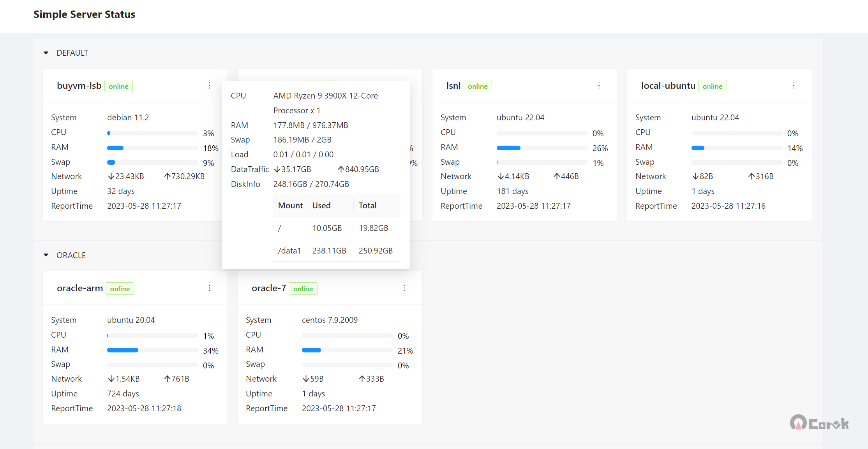Click the server name lsnl
This screenshot has height=449, width=868.
453,85
